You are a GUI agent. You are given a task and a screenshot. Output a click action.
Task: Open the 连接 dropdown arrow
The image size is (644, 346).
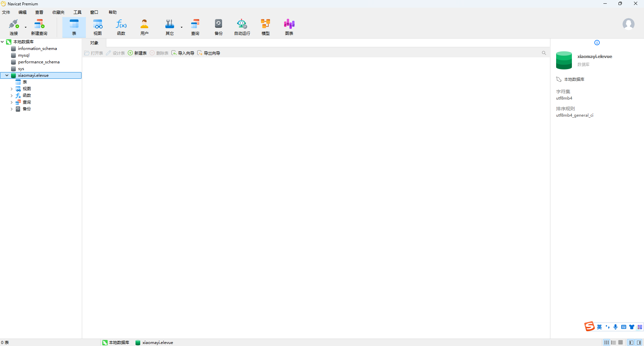coord(25,27)
